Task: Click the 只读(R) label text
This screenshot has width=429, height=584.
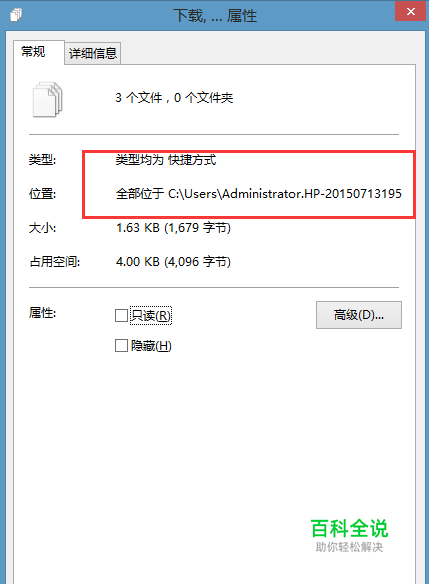Action: 151,315
